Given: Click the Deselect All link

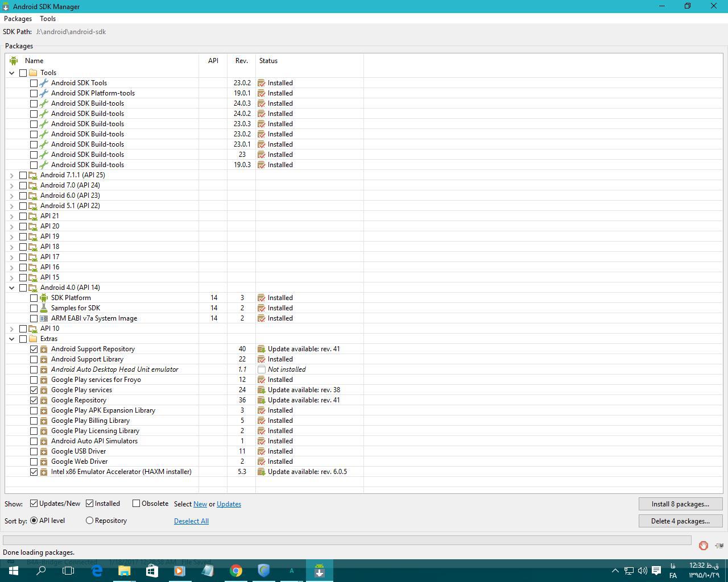Looking at the screenshot, I should (x=191, y=521).
